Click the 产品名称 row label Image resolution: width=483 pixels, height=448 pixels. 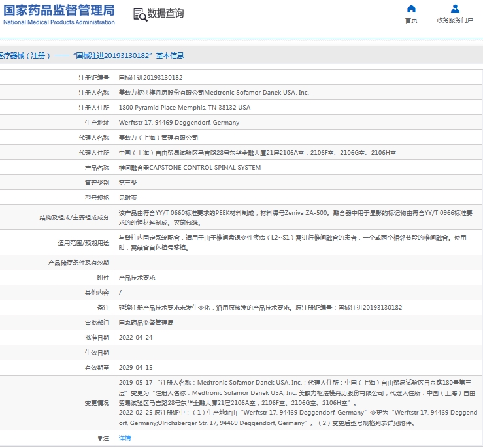(x=97, y=168)
